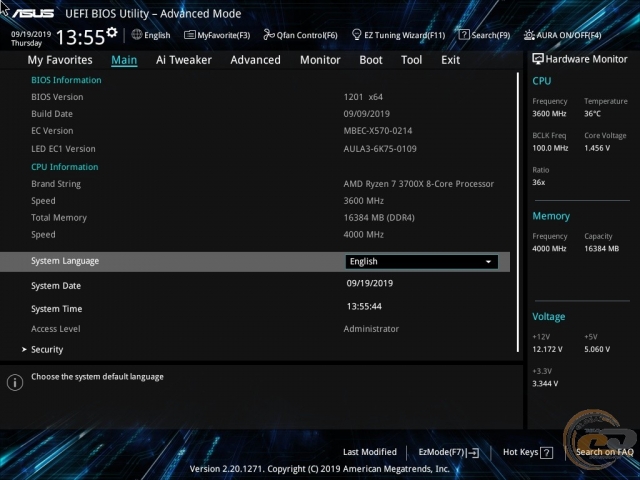
Task: Click the System Date value 09/19/2019
Action: pyautogui.click(x=370, y=283)
